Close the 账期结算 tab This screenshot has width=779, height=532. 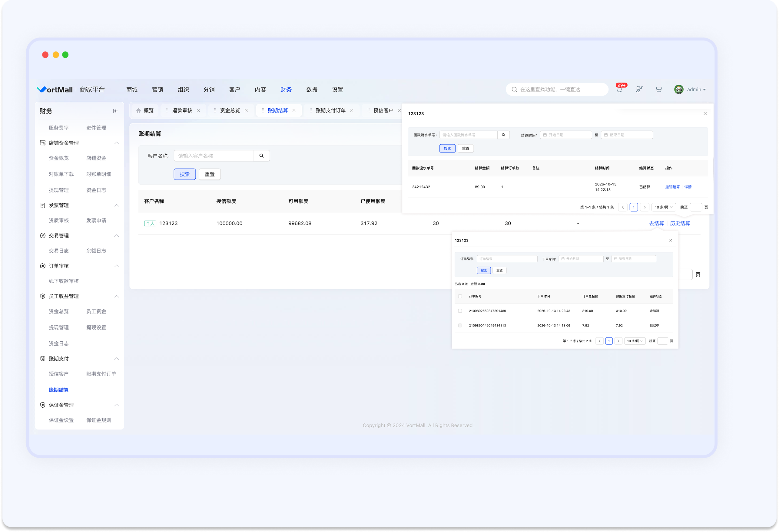pos(294,110)
